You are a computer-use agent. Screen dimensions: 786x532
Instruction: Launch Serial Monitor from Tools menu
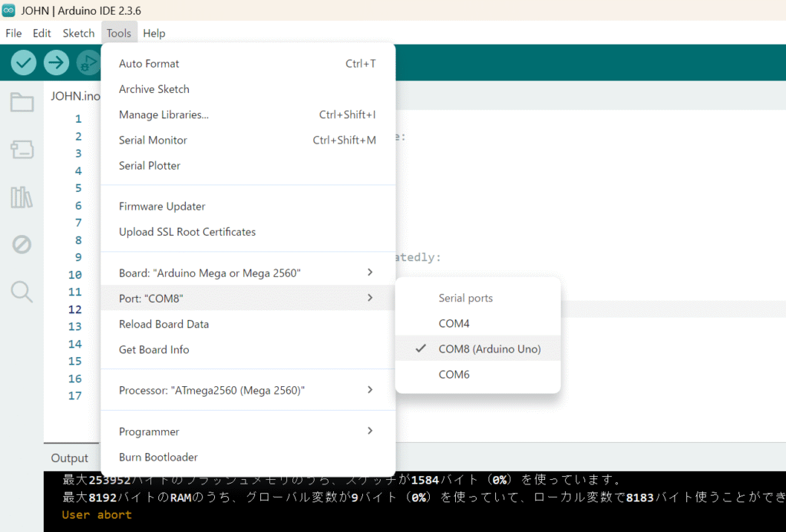coord(248,140)
